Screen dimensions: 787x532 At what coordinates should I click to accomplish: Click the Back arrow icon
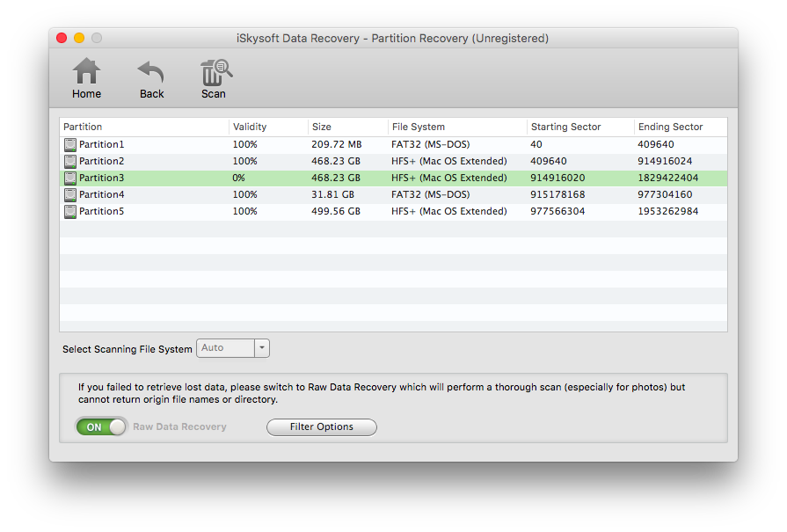151,72
